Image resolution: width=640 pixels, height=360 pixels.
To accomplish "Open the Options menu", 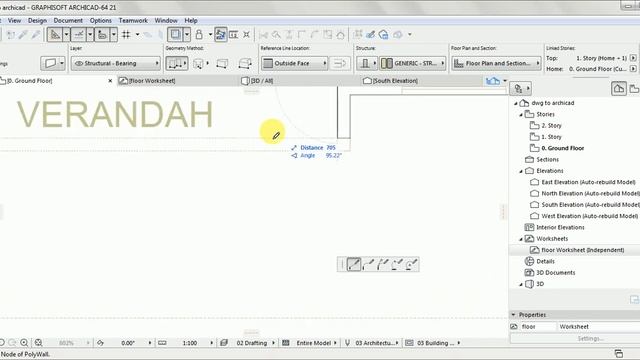I will pos(100,20).
